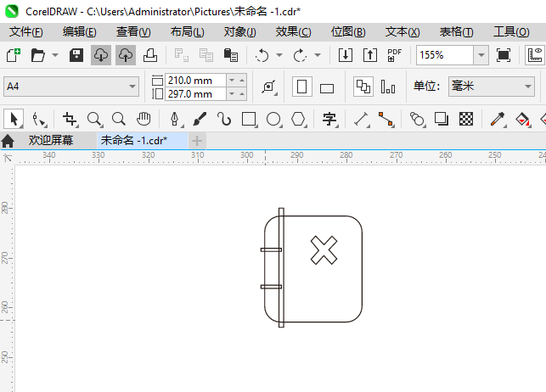Image resolution: width=546 pixels, height=392 pixels.
Task: Click the Cut icon in toolbar
Action: [x=182, y=55]
